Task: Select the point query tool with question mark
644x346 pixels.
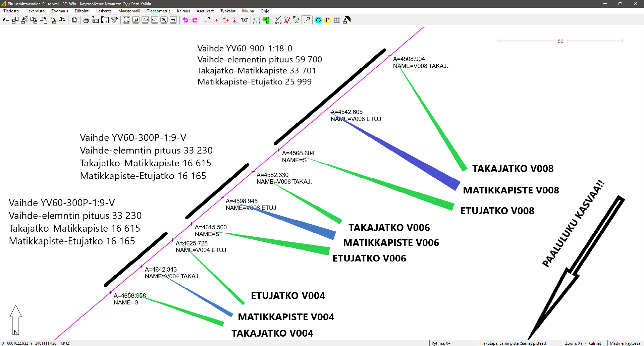Action: [208, 20]
